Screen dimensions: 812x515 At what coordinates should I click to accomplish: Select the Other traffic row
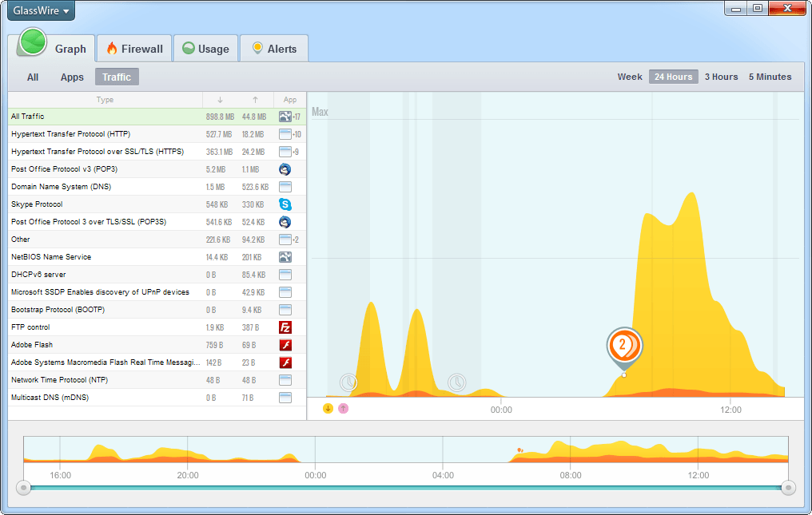pos(157,240)
